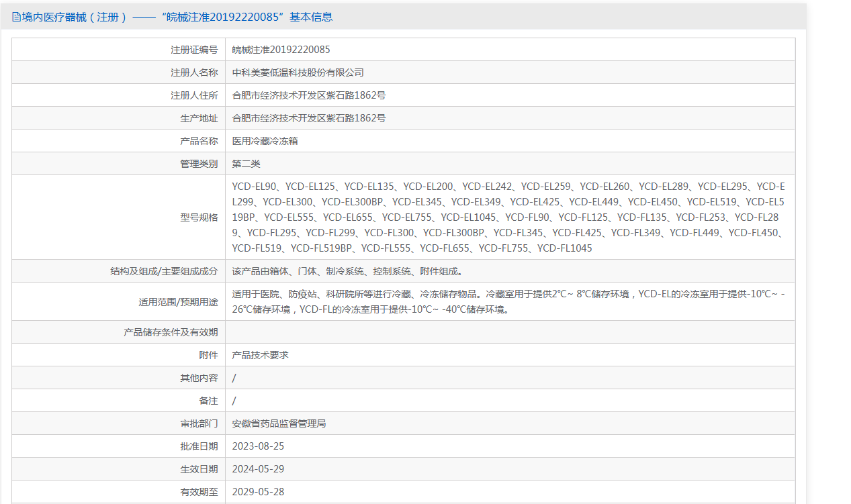Image resolution: width=851 pixels, height=504 pixels.
Task: Select effective date 2024-05-29
Action: pos(258,469)
